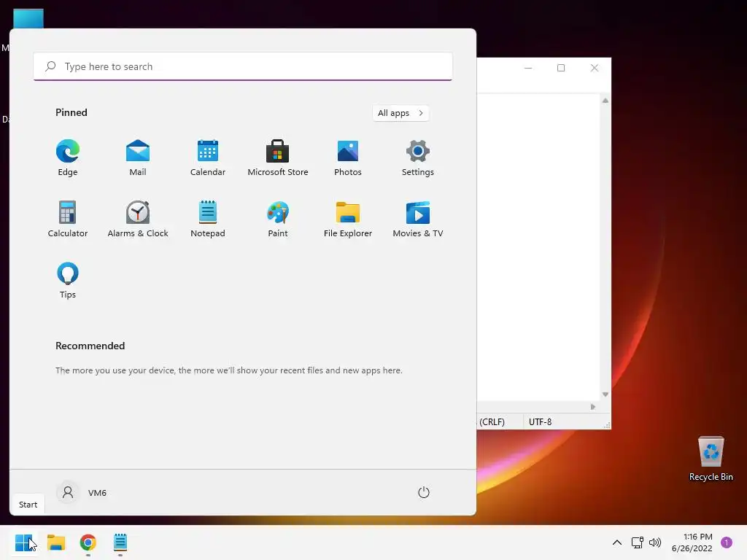Launch Alarms & Clock

138,219
